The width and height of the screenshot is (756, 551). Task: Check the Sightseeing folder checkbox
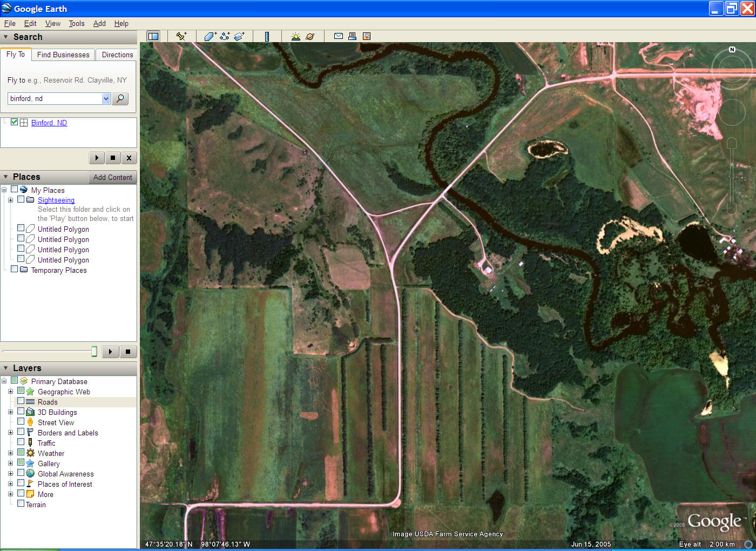(21, 199)
